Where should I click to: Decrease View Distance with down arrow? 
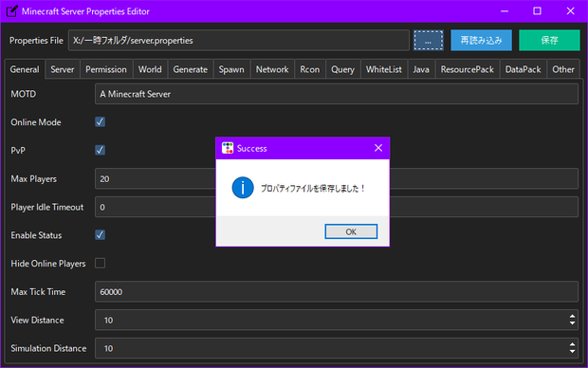pos(572,323)
